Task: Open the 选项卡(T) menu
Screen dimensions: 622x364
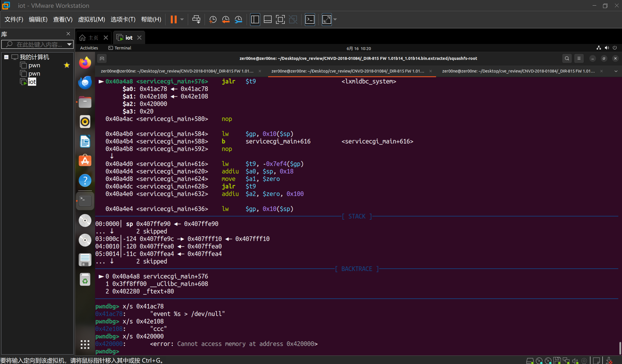Action: (x=123, y=19)
